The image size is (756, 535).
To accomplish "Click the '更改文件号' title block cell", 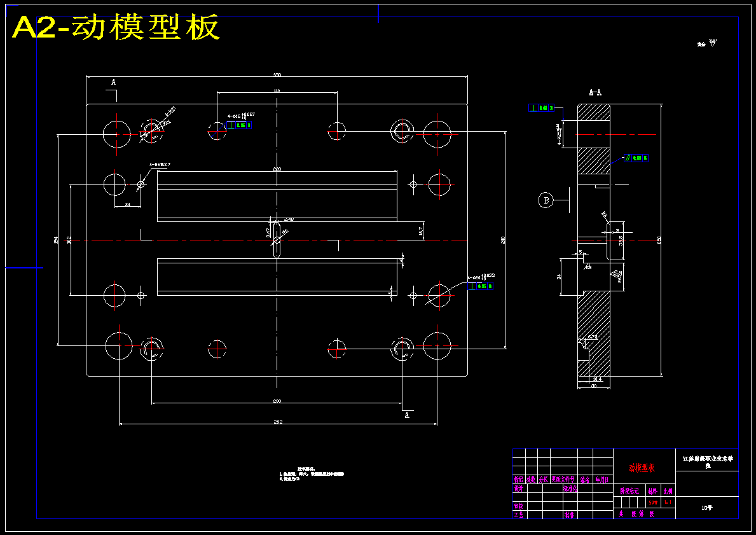I will click(x=563, y=480).
